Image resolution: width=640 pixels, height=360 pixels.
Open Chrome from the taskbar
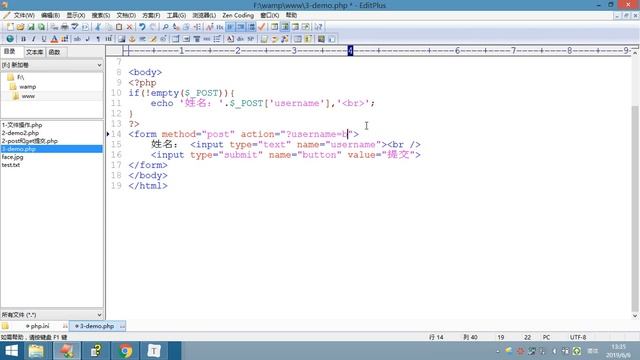coord(126,351)
